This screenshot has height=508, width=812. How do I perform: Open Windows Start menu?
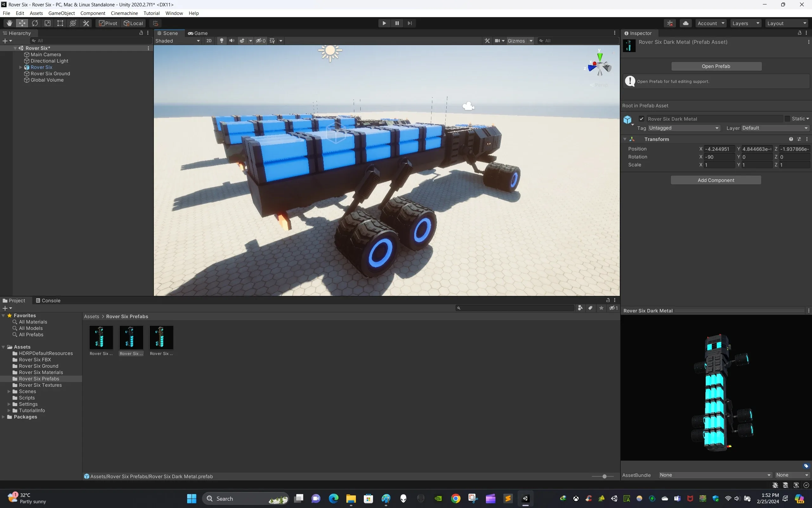192,498
